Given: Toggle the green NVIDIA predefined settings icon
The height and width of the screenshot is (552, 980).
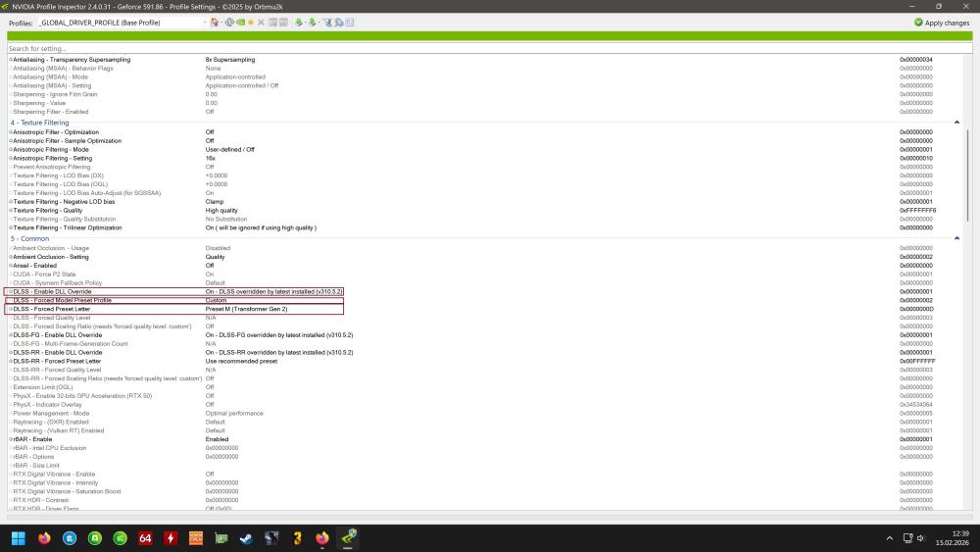Looking at the screenshot, I should point(240,22).
